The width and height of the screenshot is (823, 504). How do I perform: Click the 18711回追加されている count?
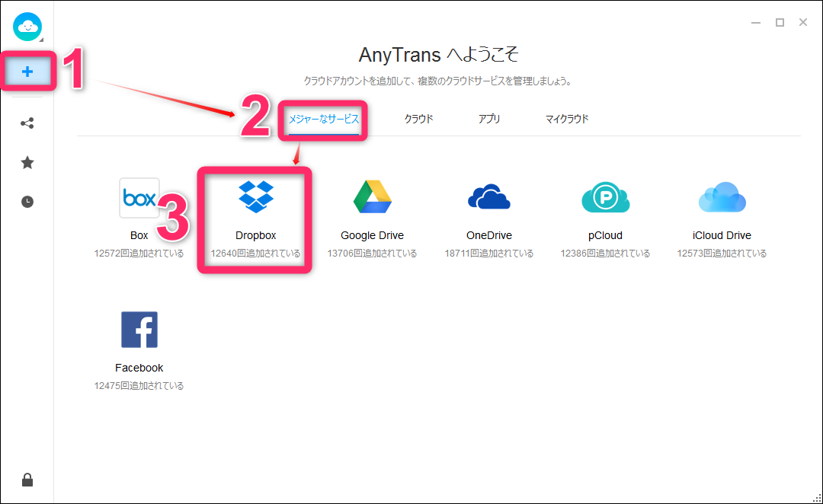(488, 254)
